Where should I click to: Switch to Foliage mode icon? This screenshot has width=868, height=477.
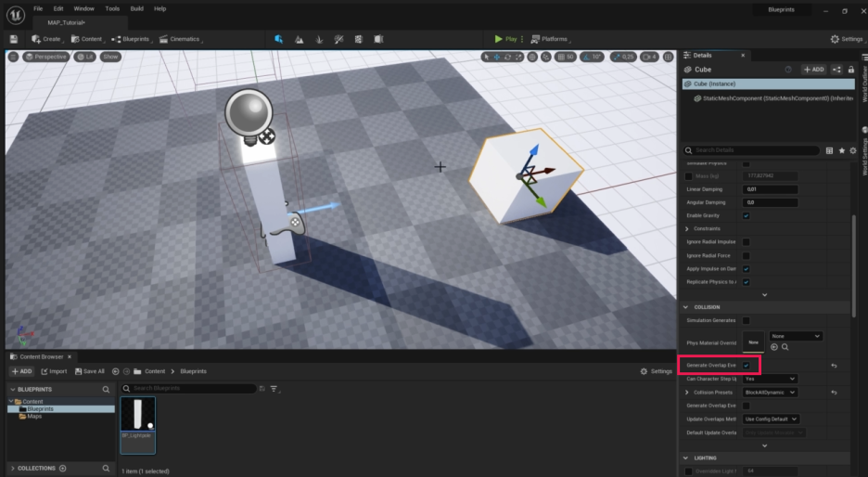319,39
